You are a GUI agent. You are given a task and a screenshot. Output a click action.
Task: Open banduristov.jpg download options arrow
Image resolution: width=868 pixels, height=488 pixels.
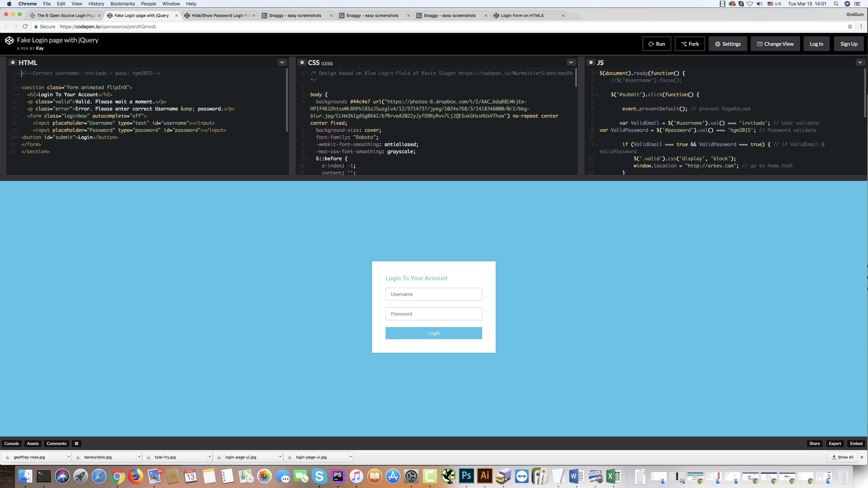(x=139, y=457)
